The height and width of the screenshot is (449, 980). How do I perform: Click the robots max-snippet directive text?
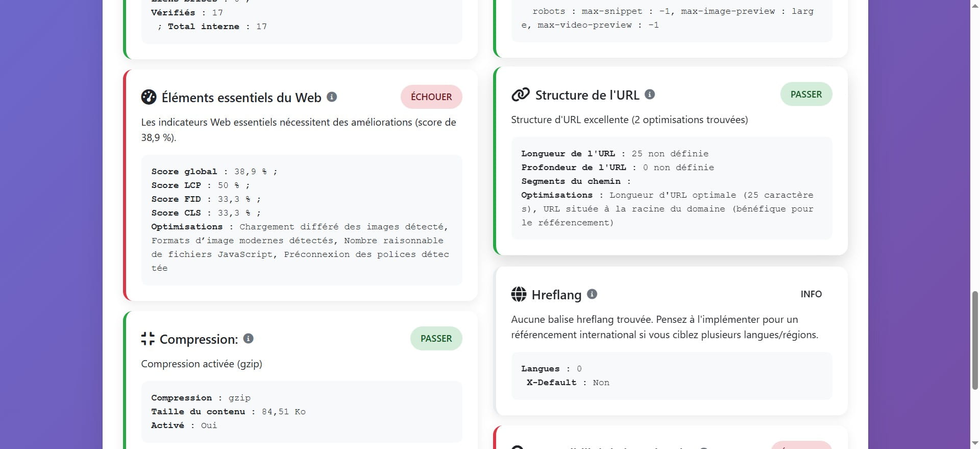(x=667, y=18)
